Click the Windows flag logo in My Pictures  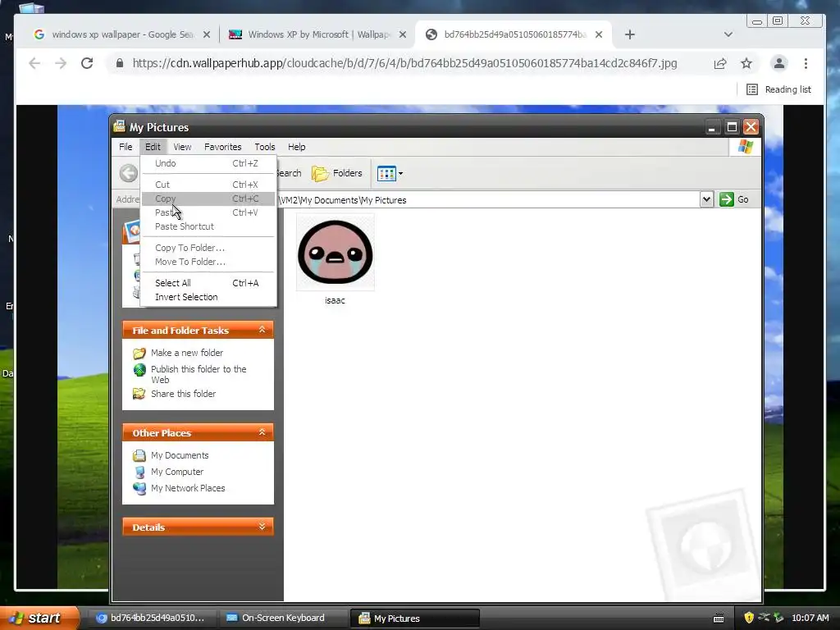point(745,147)
